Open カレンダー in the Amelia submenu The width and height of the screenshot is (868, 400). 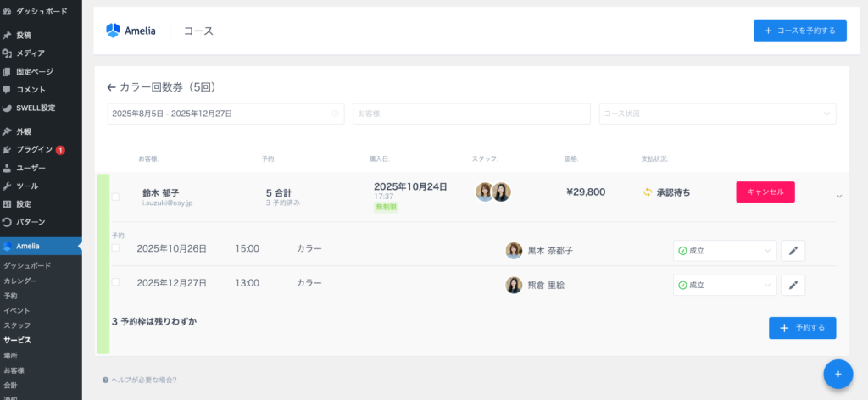coord(20,281)
